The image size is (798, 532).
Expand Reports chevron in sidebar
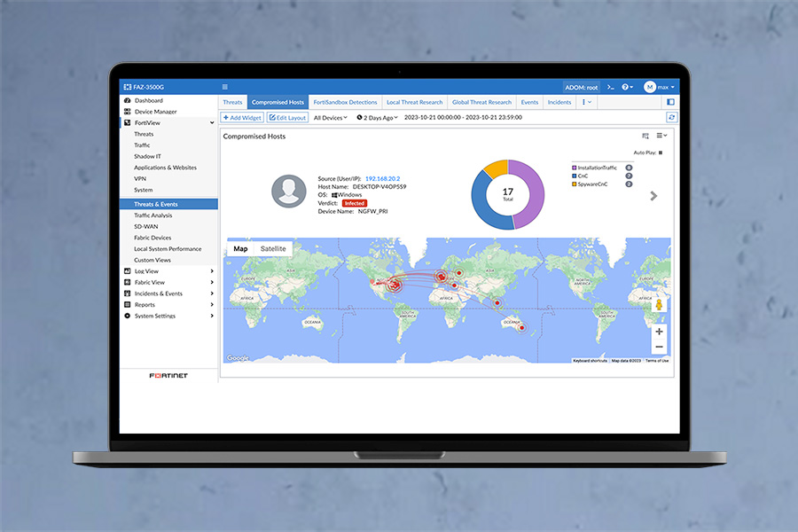pyautogui.click(x=212, y=304)
